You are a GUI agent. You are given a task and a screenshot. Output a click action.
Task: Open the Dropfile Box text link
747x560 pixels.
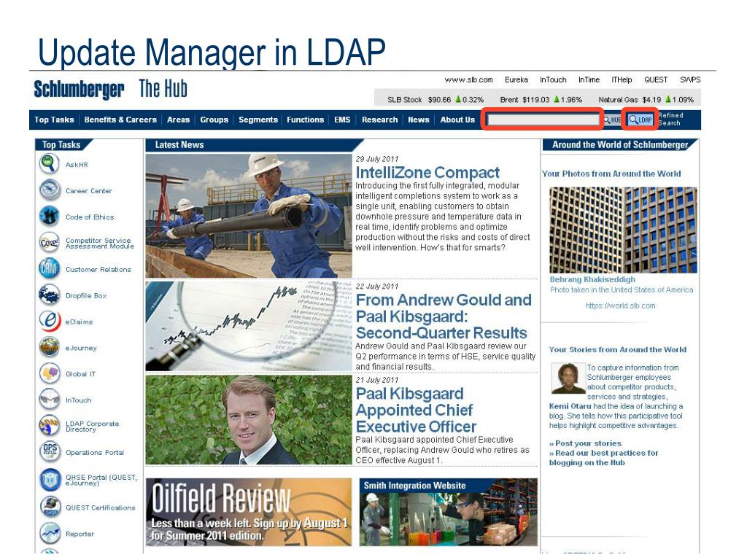pyautogui.click(x=86, y=295)
